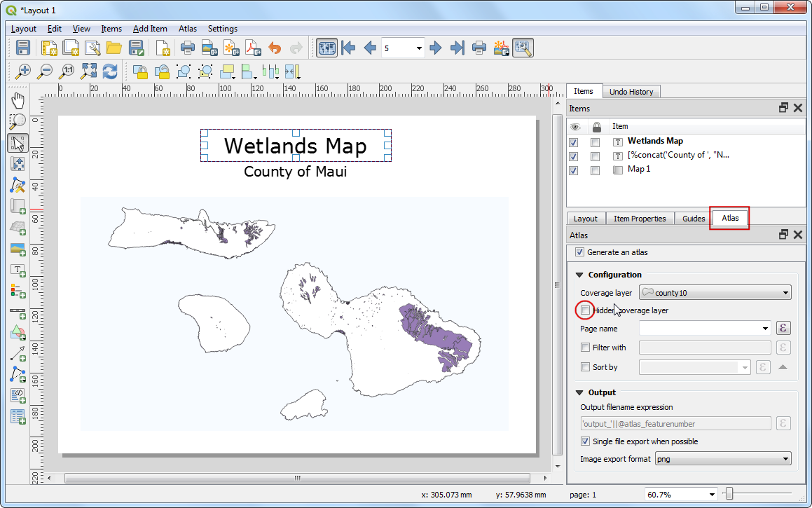Click the Refresh view icon
Image resolution: width=812 pixels, height=508 pixels.
coord(110,71)
